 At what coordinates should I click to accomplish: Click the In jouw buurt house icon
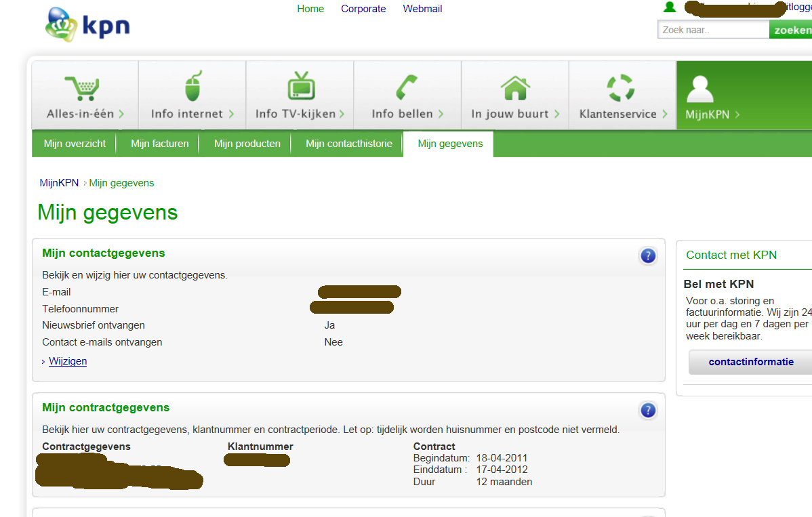tap(515, 87)
